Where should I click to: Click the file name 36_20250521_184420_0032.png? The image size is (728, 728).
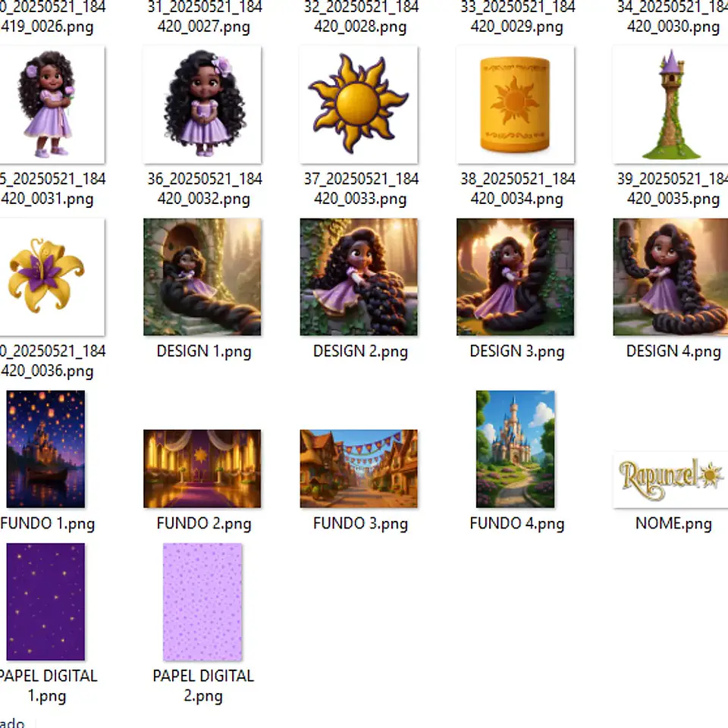coord(204,189)
